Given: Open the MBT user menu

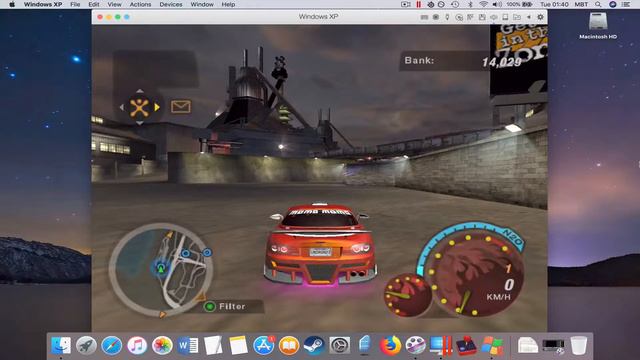Looking at the screenshot, I should [x=581, y=4].
